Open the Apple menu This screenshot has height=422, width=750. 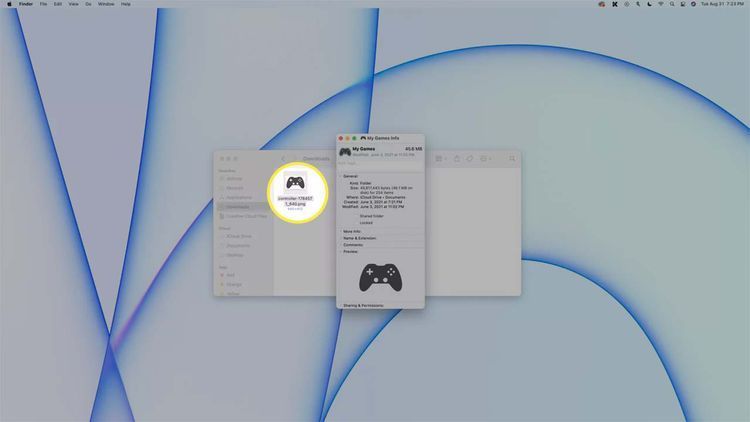[9, 4]
